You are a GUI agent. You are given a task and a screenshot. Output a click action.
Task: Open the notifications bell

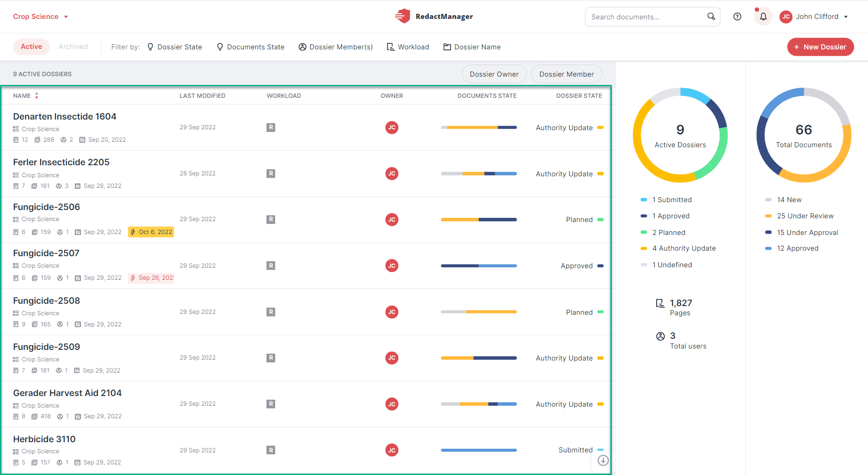click(763, 17)
